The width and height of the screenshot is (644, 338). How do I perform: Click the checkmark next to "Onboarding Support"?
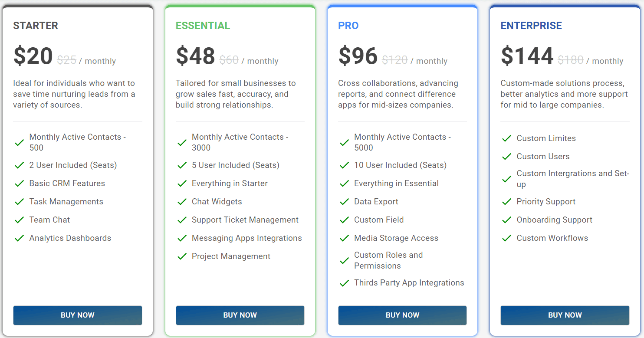point(506,220)
